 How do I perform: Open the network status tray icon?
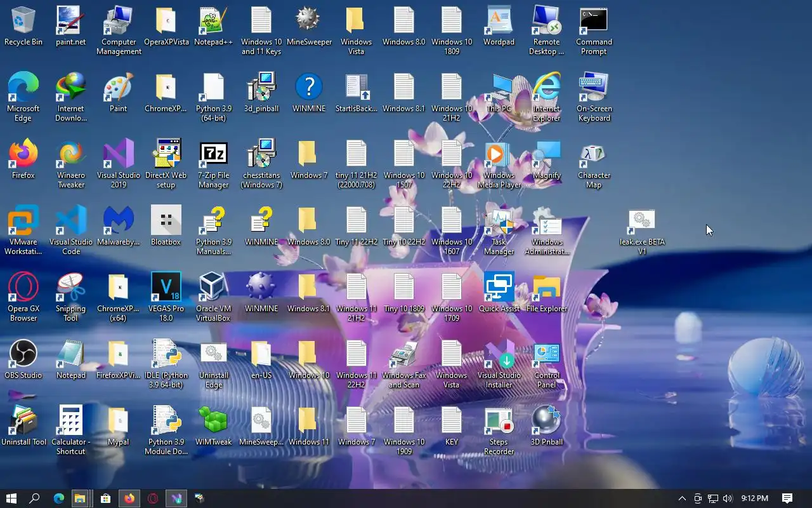pyautogui.click(x=713, y=498)
